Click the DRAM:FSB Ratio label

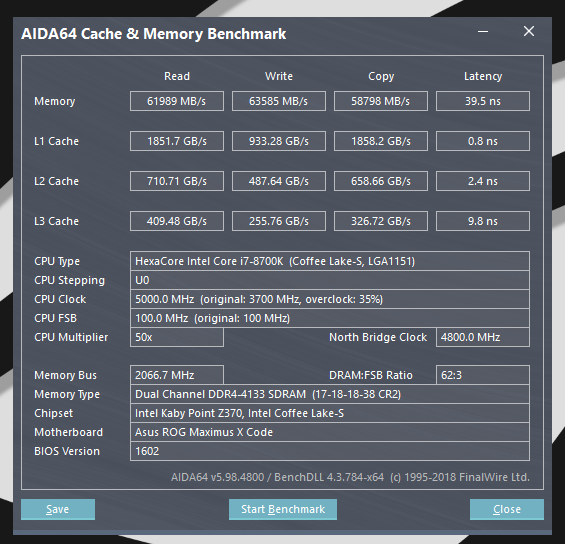click(x=371, y=375)
